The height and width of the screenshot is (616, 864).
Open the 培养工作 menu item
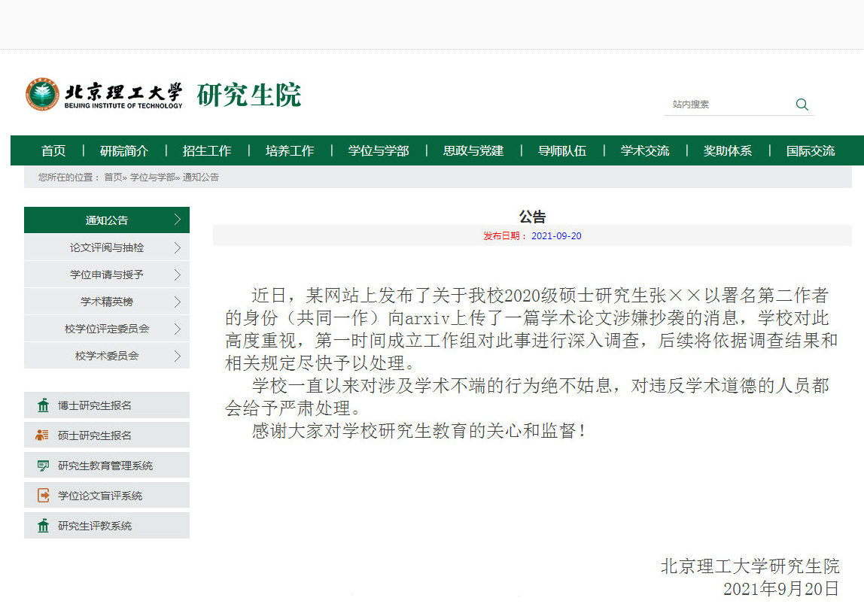(x=289, y=151)
